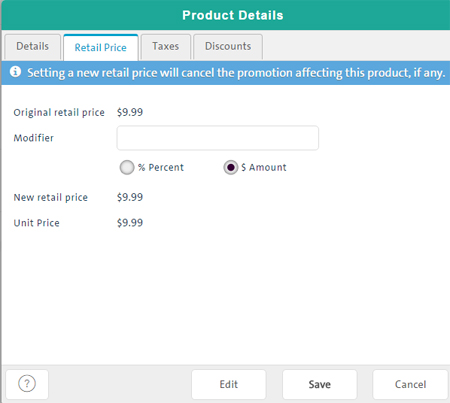Click the promotion warning banner message

(x=236, y=73)
